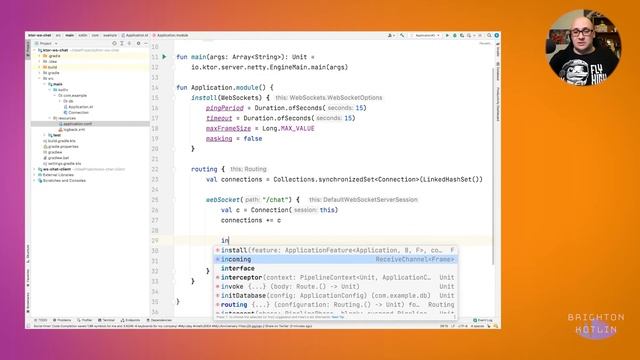The image size is (640, 360).
Task: Click Application.kt breadcrumb in navigation bar
Action: (x=135, y=36)
